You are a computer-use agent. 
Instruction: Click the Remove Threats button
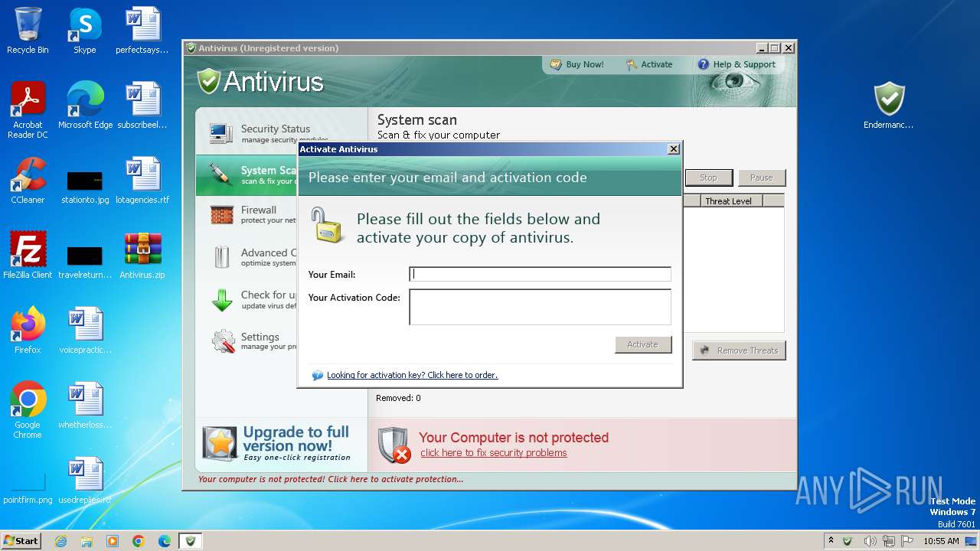point(739,350)
